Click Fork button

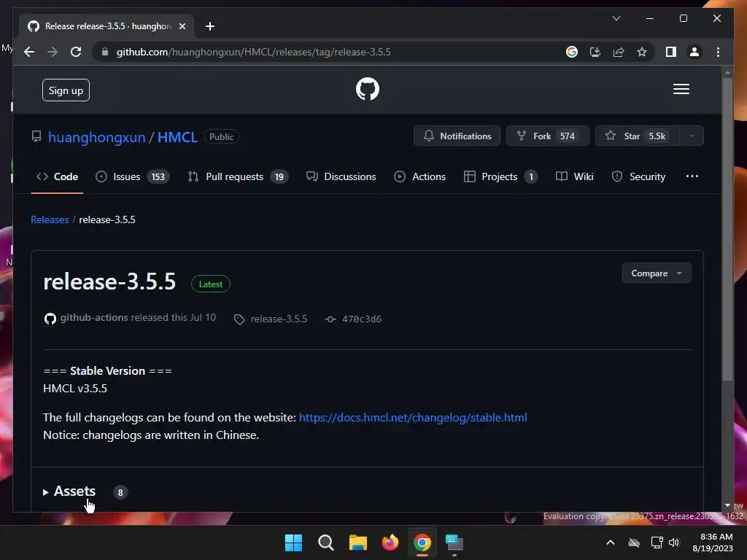pyautogui.click(x=547, y=136)
